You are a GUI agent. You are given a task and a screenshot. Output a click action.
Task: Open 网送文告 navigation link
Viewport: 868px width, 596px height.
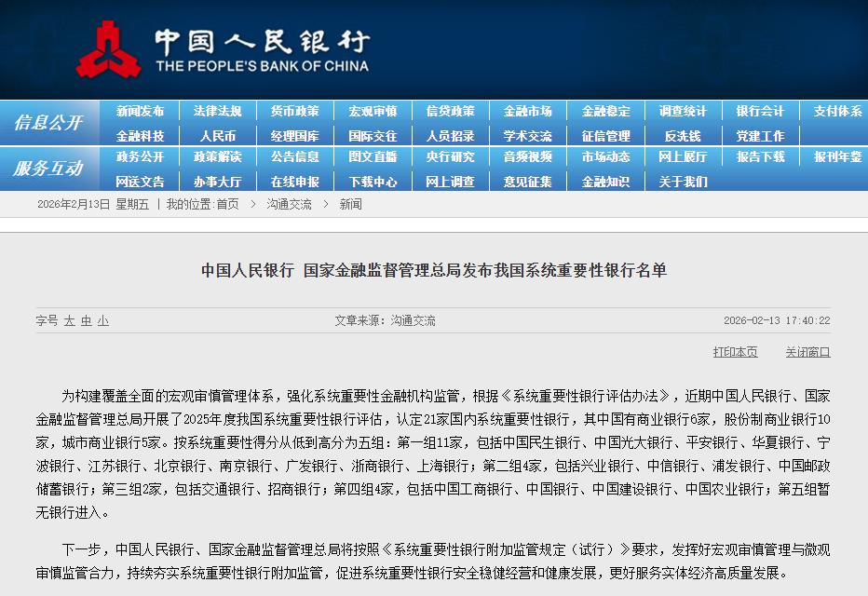pos(140,183)
